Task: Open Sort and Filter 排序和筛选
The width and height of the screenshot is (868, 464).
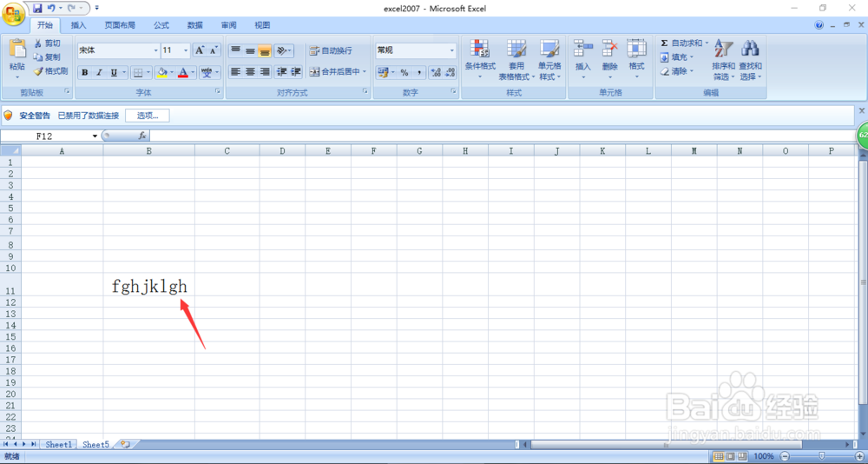Action: [724, 59]
